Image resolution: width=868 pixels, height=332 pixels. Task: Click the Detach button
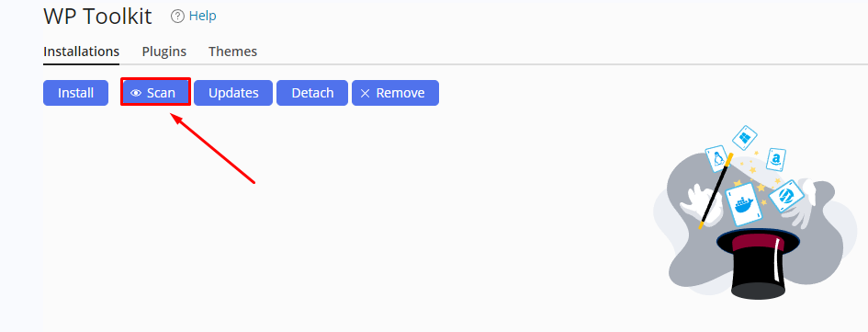[312, 93]
